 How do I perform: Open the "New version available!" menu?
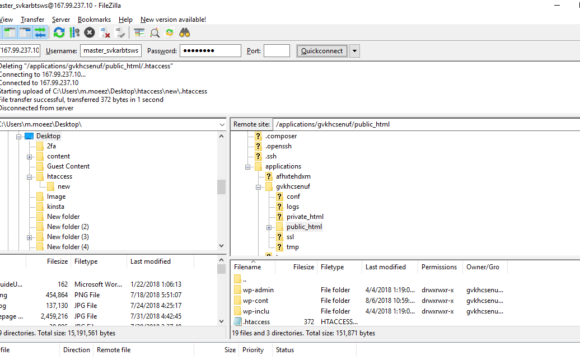(x=173, y=19)
